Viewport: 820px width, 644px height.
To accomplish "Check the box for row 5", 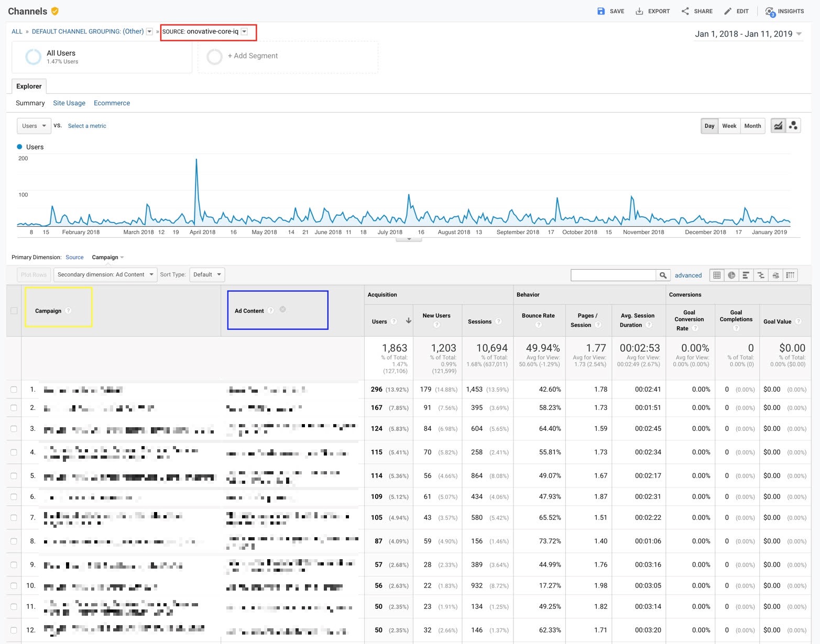I will coord(14,476).
